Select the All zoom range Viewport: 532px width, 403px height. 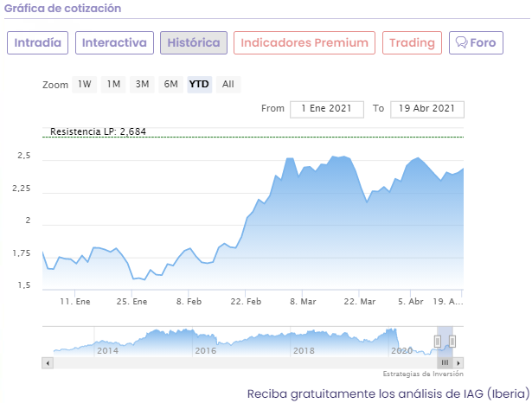pyautogui.click(x=228, y=85)
